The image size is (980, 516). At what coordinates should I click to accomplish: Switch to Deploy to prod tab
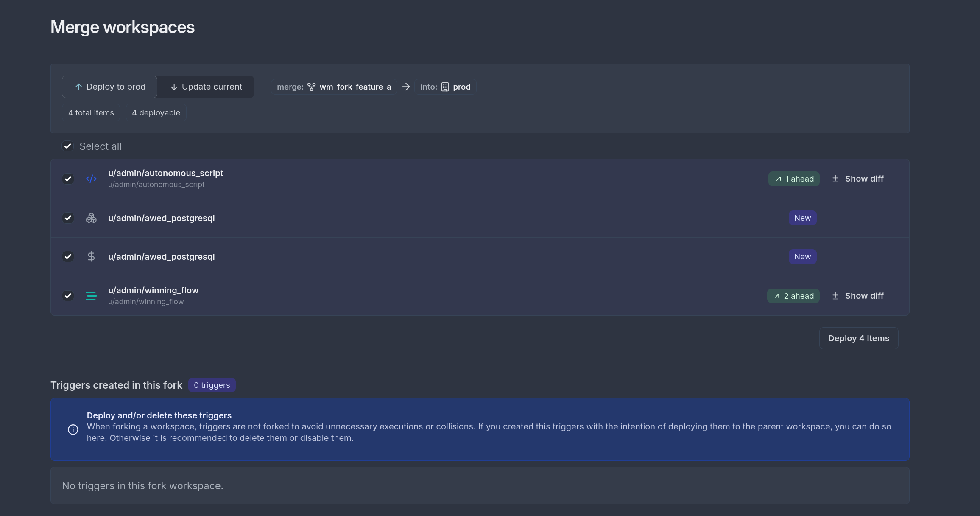tap(110, 87)
